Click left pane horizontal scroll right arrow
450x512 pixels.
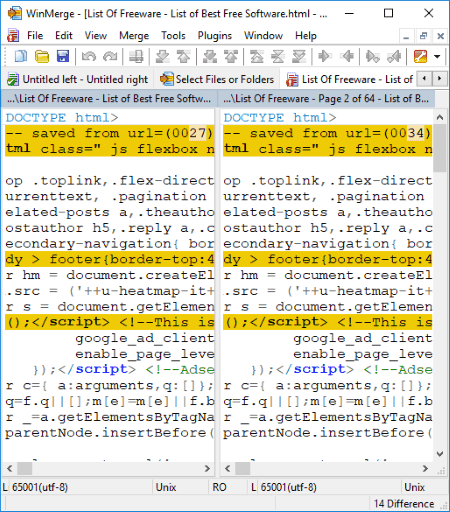tap(207, 469)
